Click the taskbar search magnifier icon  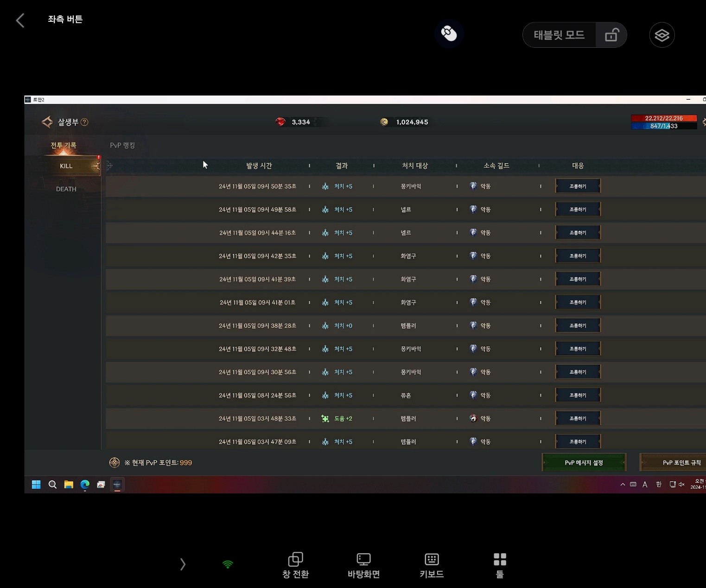(52, 485)
